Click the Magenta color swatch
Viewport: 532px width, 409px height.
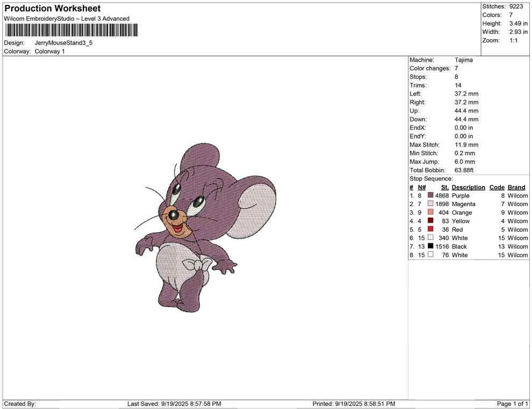click(430, 203)
